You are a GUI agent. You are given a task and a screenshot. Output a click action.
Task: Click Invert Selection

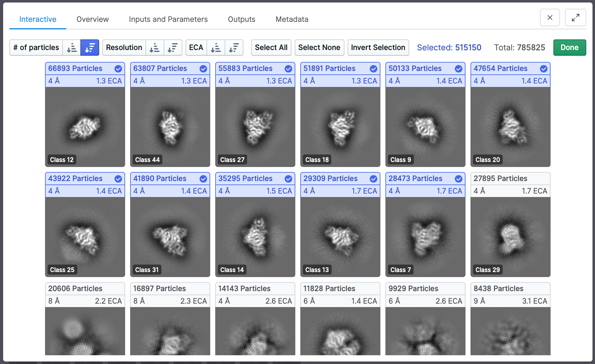click(x=378, y=48)
